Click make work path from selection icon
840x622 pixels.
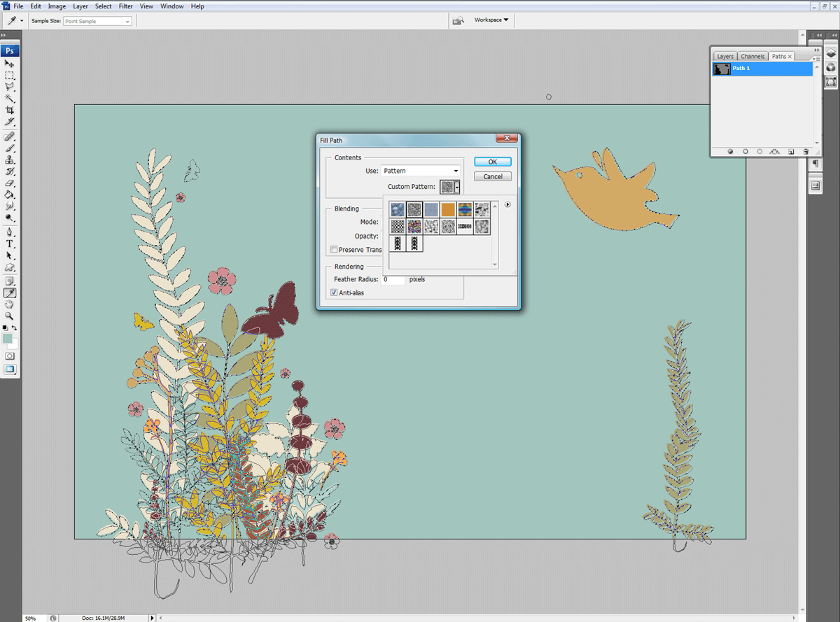pyautogui.click(x=775, y=151)
